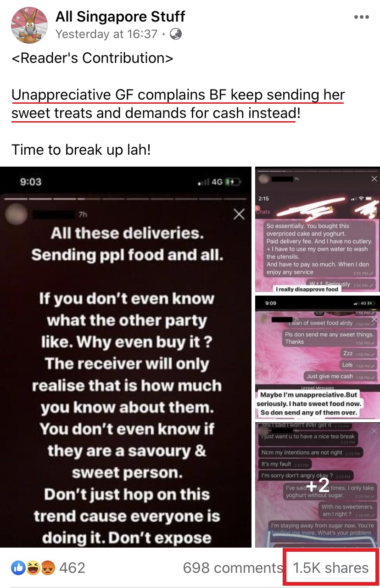Open the large 'All these deliveries' image
The width and height of the screenshot is (380, 588).
point(126,357)
